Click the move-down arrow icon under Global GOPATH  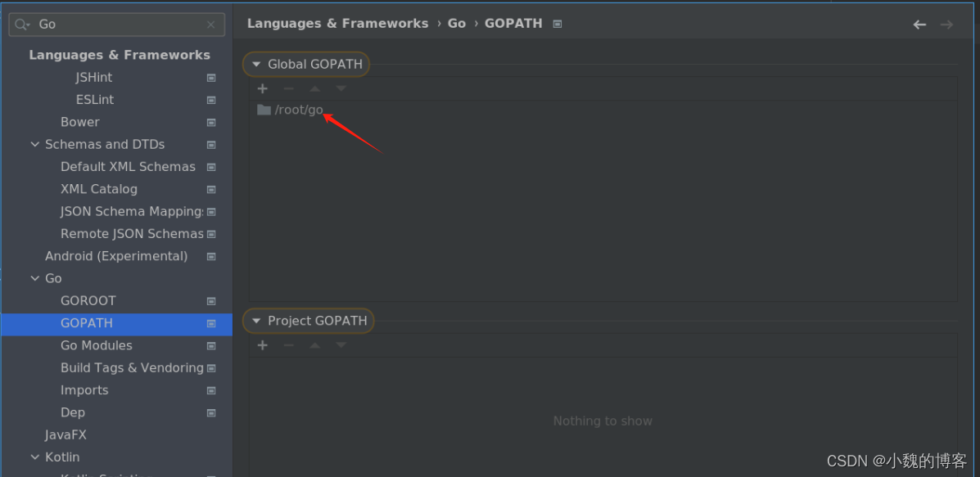(341, 88)
